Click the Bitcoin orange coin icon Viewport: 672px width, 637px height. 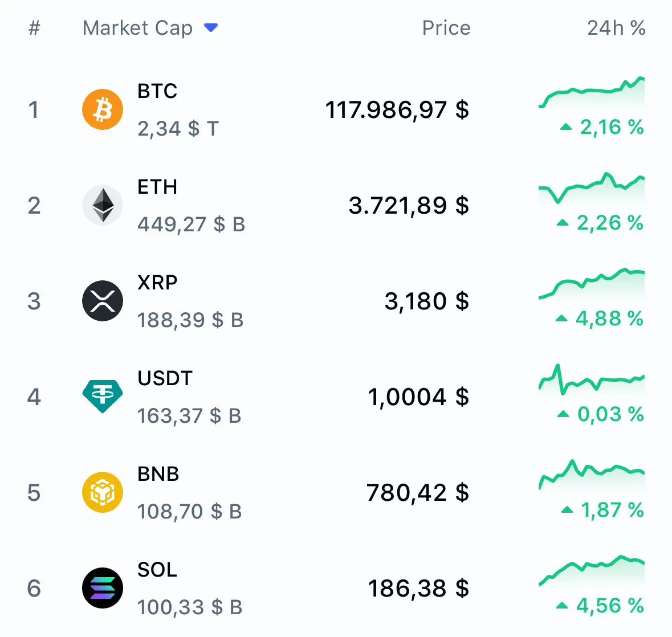[x=103, y=109]
